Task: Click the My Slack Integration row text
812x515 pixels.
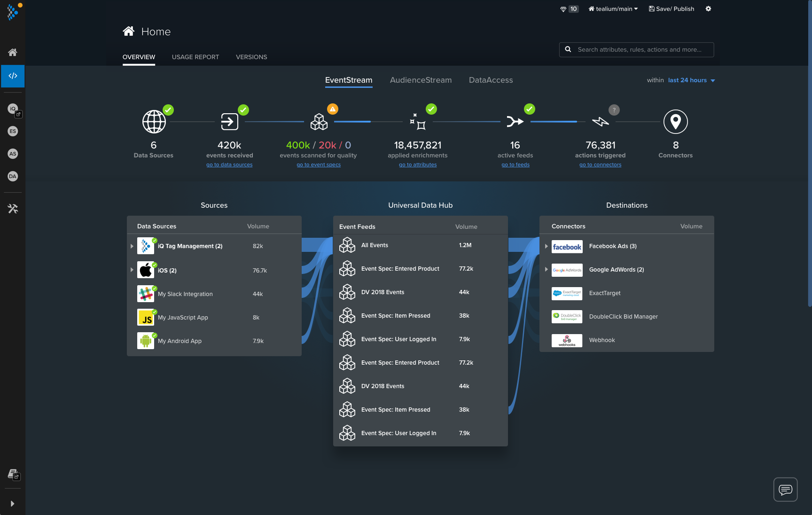Action: tap(185, 294)
